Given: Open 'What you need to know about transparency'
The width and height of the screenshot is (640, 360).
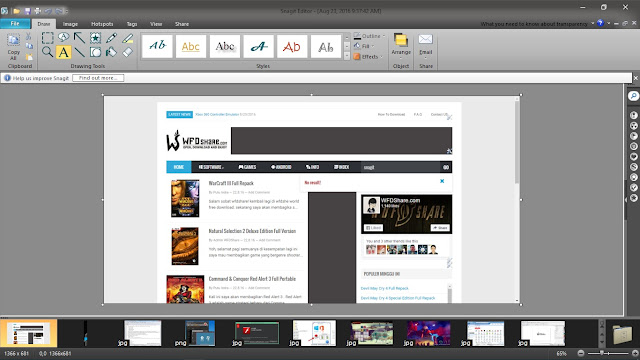Looking at the screenshot, I should pyautogui.click(x=534, y=24).
